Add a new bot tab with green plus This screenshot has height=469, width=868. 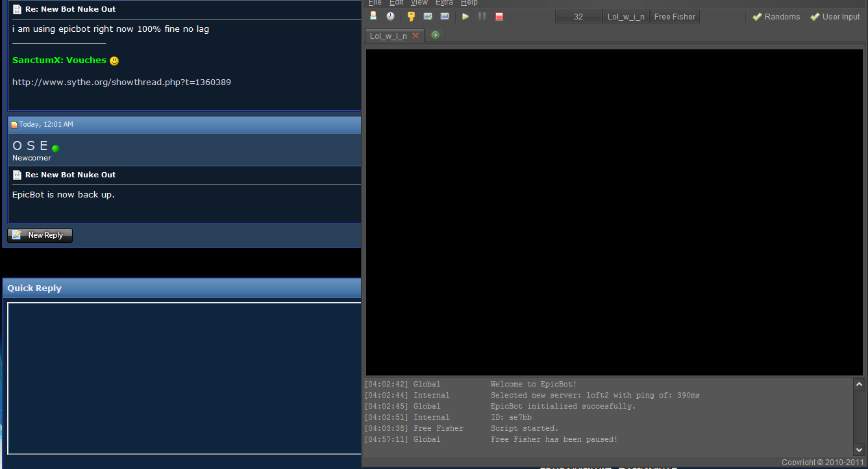pos(435,35)
